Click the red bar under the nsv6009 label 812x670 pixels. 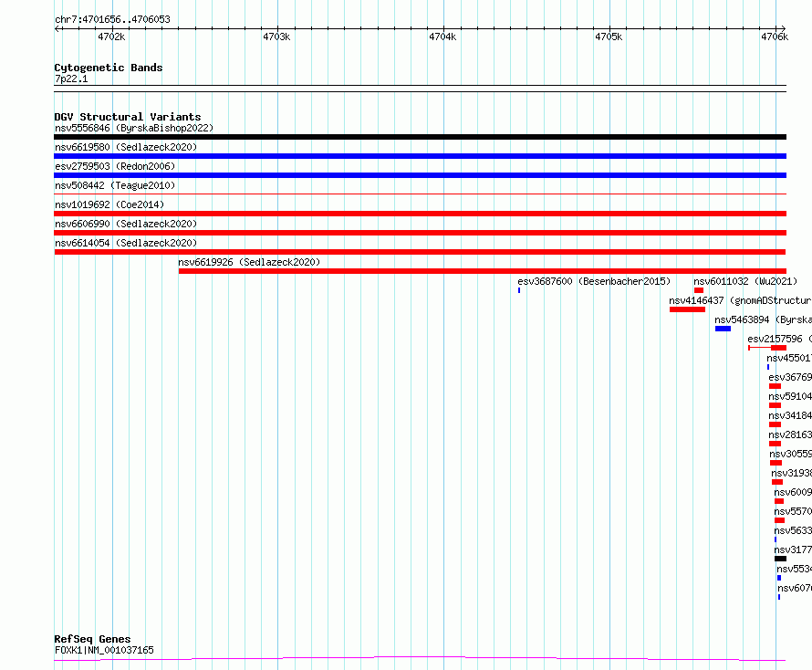[x=779, y=501]
